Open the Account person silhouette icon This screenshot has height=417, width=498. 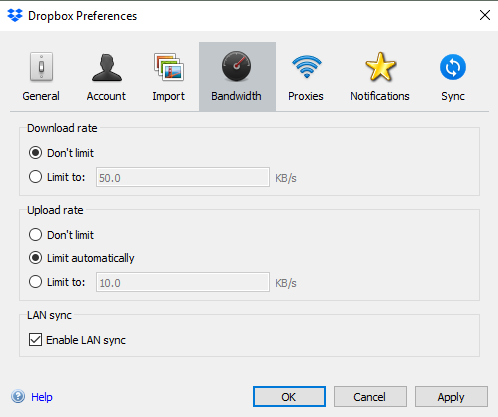(x=107, y=68)
